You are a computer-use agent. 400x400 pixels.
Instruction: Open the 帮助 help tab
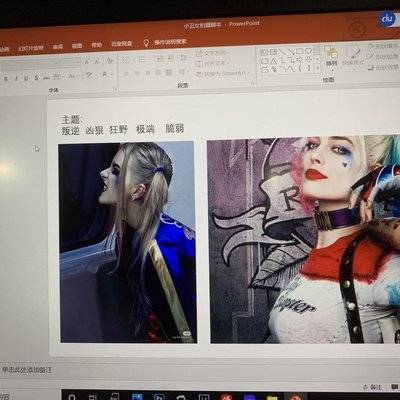pyautogui.click(x=97, y=45)
